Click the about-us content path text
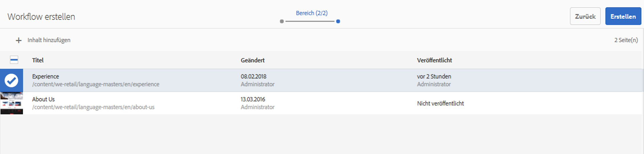This screenshot has width=644, height=154. pos(93,107)
